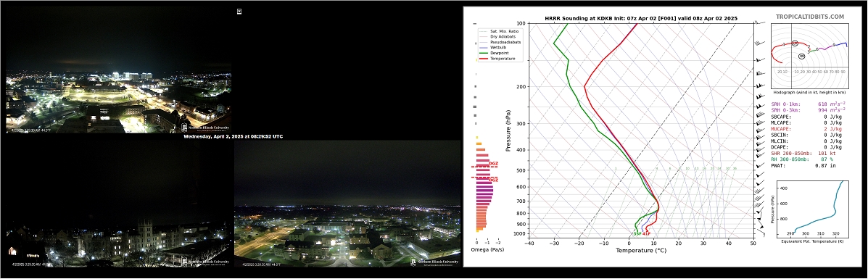The image size is (868, 279).
Task: Open the bottom-right campus night webcam image
Action: (x=347, y=204)
